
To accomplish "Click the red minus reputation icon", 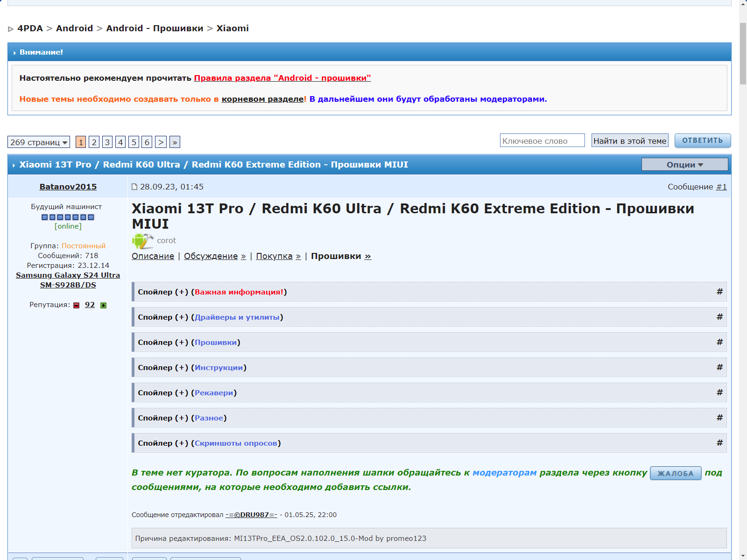I will (77, 305).
